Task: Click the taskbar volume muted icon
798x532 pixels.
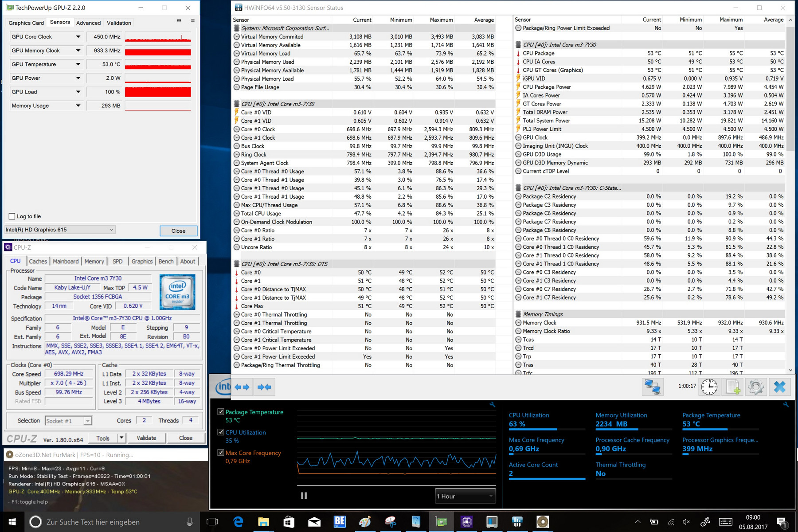Action: pos(687,522)
